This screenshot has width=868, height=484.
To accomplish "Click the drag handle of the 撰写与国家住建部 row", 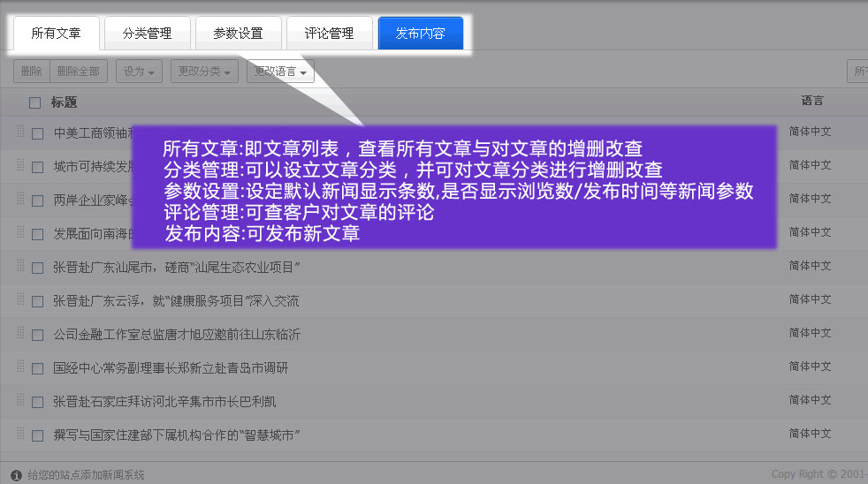I will [20, 434].
